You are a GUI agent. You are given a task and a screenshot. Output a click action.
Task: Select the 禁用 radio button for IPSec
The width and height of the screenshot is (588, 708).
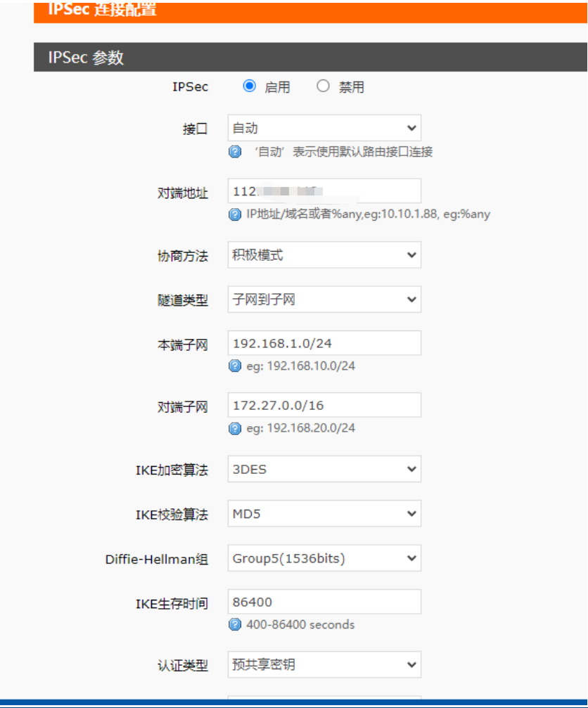click(323, 86)
